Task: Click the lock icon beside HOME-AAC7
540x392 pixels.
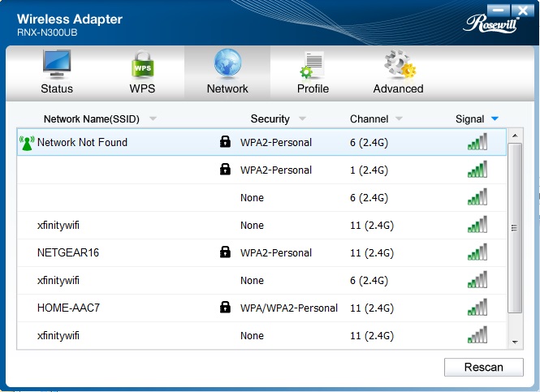Action: pyautogui.click(x=225, y=307)
